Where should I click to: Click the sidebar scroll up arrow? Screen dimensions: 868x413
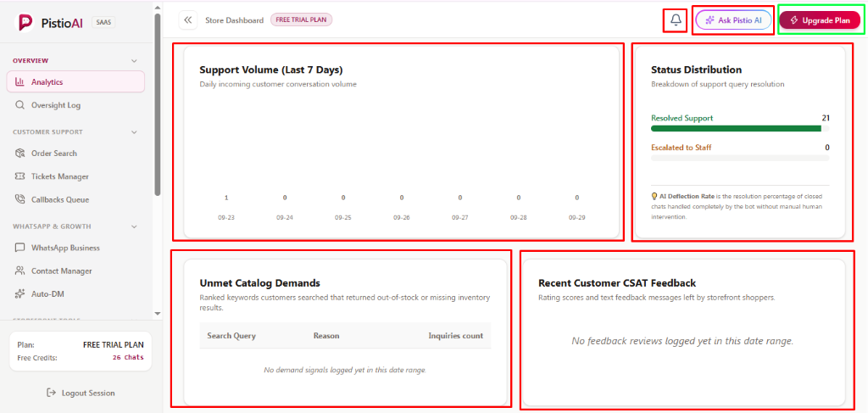coord(158,8)
